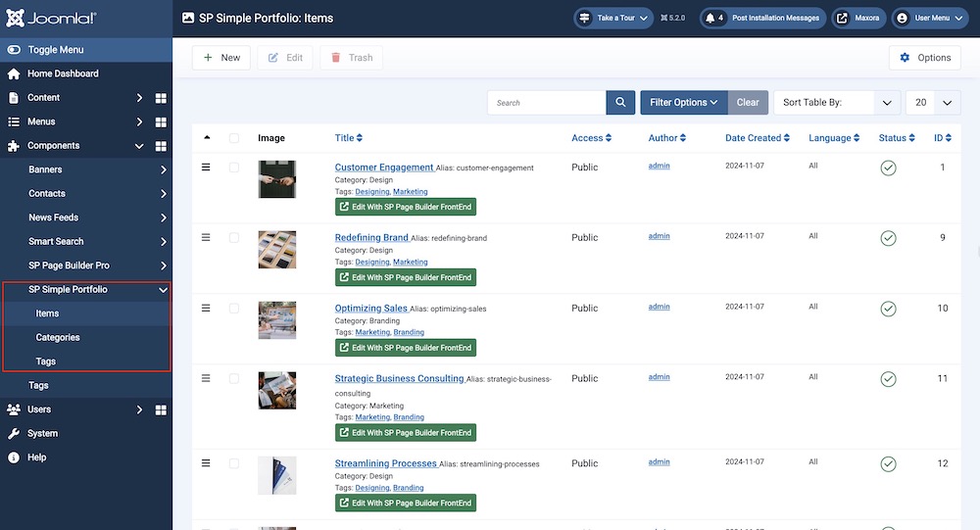Screen dimensions: 980x530
Task: Open Content dashboard grid icon
Action: [x=161, y=98]
